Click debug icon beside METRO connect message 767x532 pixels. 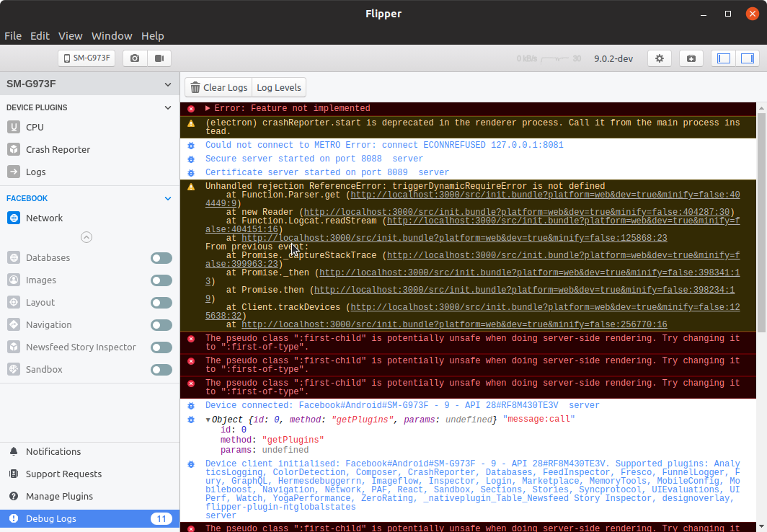point(191,146)
